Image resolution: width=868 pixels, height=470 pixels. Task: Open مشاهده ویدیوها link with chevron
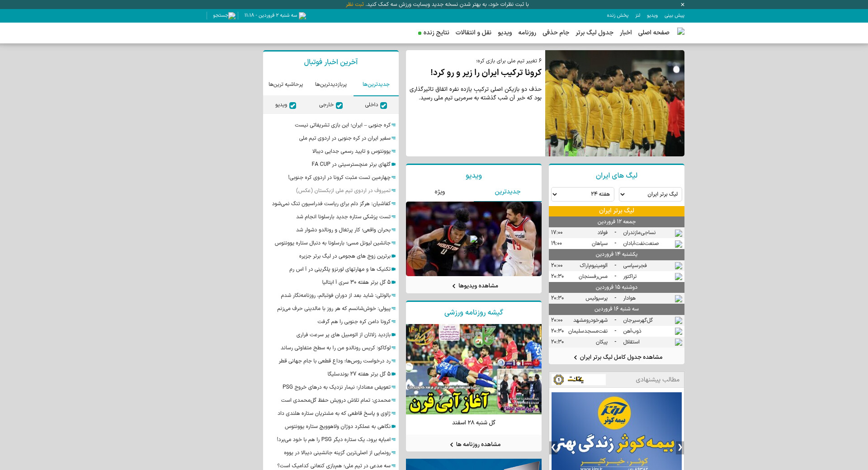[x=475, y=286]
